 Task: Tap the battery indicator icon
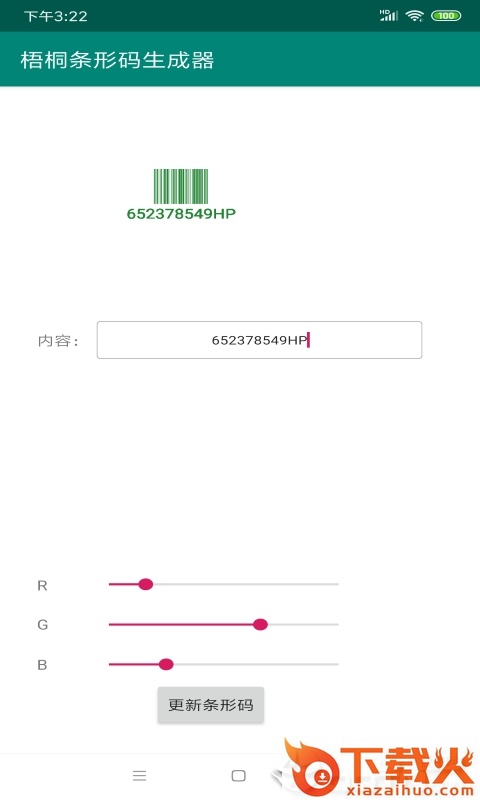point(446,16)
